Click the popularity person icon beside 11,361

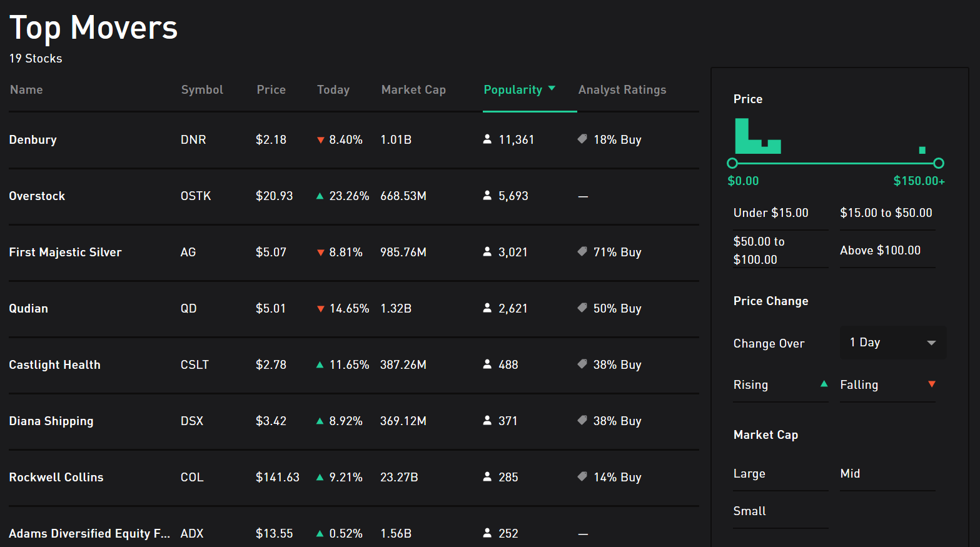(x=487, y=139)
